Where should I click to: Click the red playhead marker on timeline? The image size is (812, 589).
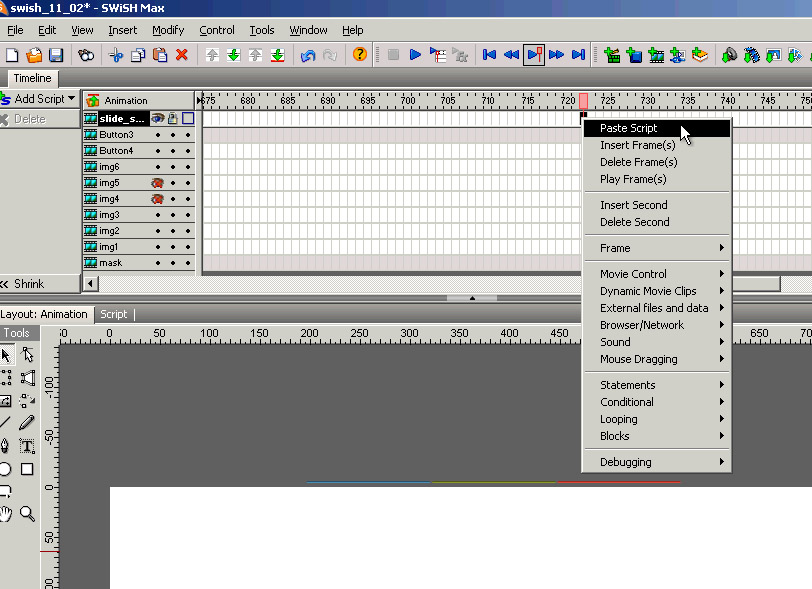[x=583, y=101]
